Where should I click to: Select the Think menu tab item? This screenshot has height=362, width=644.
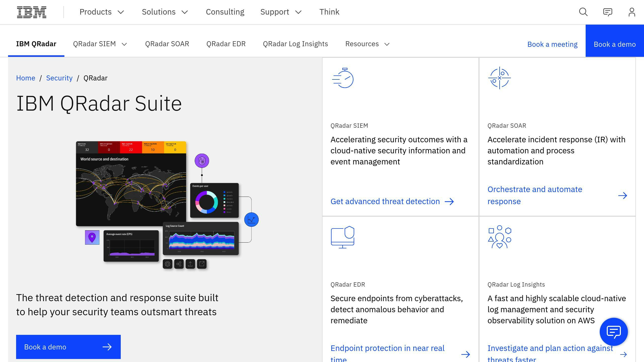[x=329, y=12]
